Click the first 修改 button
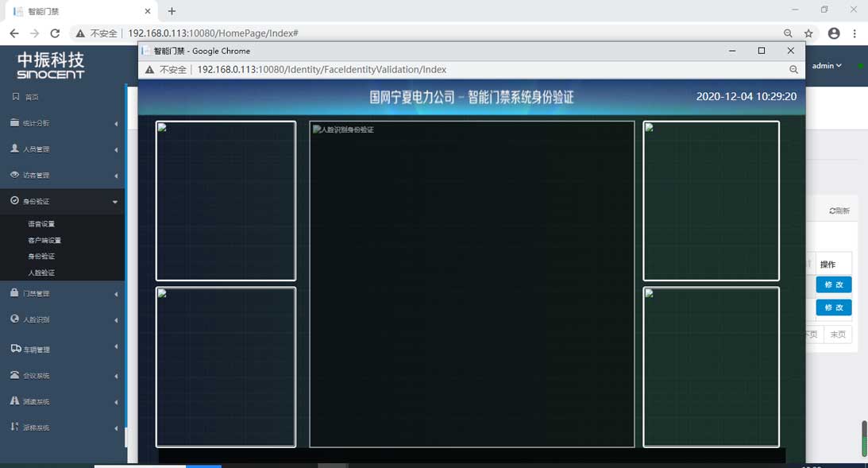 click(x=833, y=284)
